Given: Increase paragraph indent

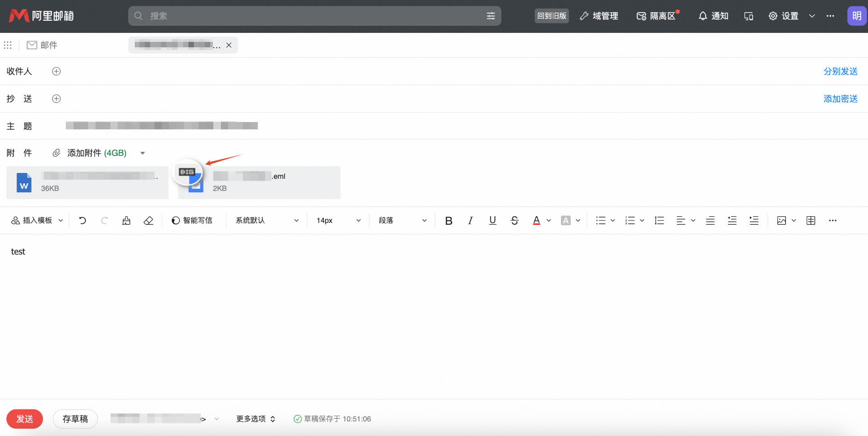Looking at the screenshot, I should [754, 220].
